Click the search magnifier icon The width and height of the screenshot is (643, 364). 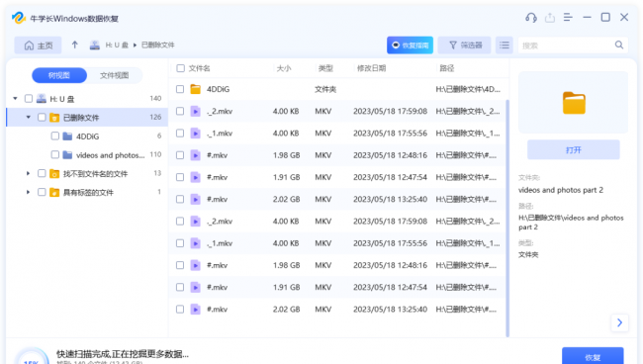pos(619,45)
